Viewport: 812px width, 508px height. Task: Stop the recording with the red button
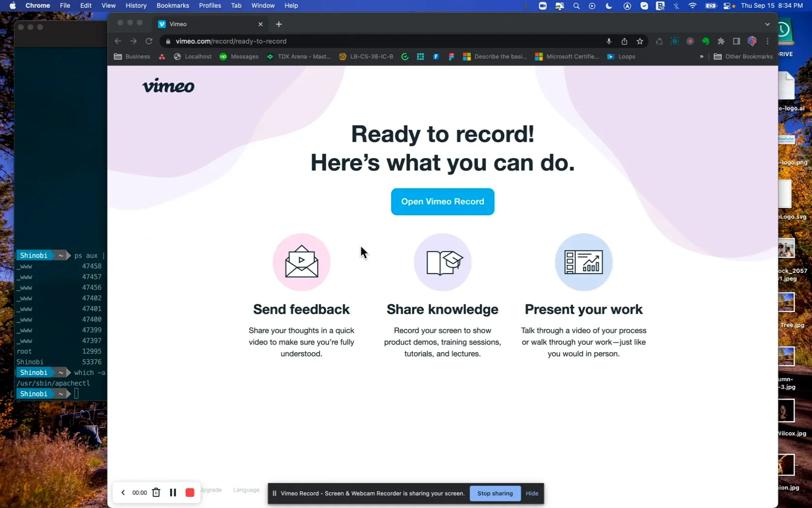(190, 493)
